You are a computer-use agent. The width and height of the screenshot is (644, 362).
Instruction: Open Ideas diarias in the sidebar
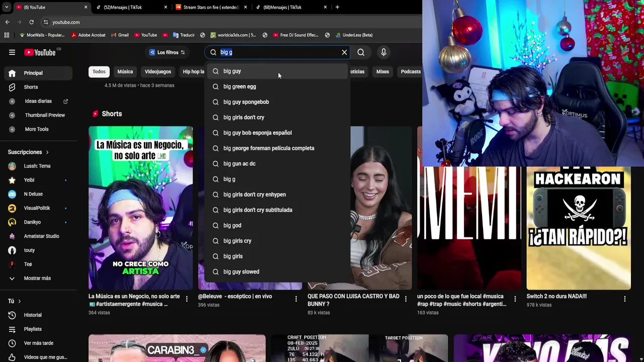38,101
